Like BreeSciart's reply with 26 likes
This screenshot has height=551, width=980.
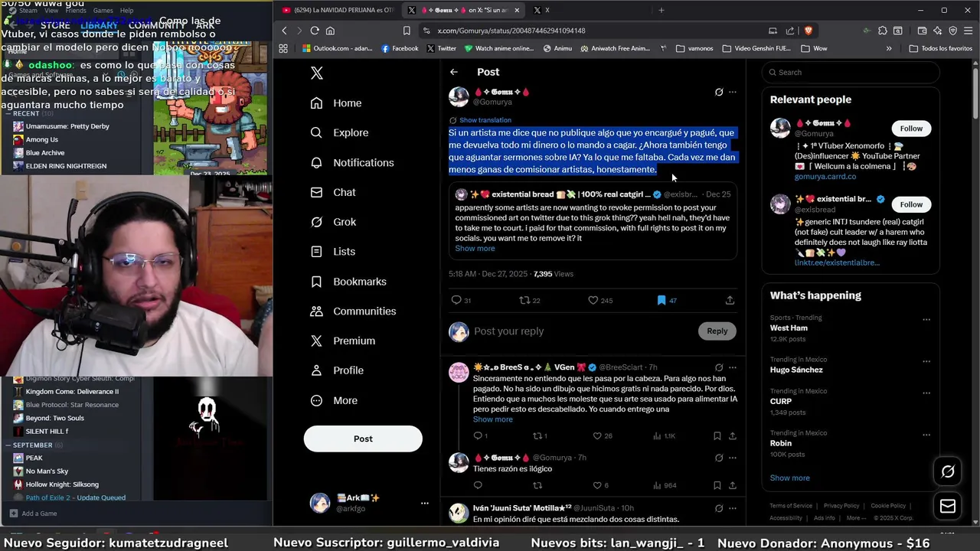pyautogui.click(x=597, y=436)
